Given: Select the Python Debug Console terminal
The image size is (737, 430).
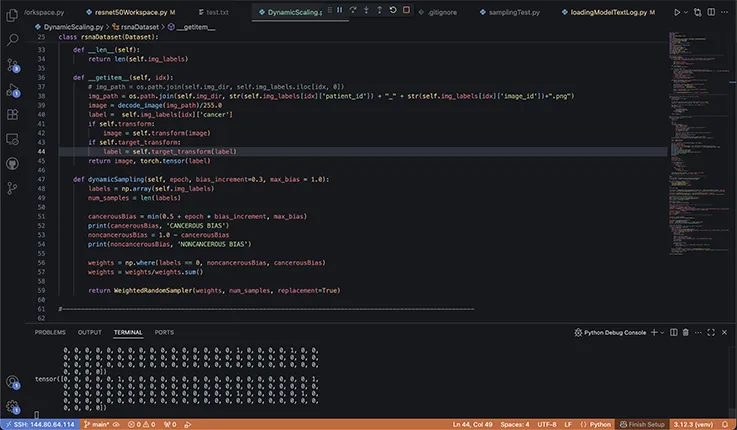Looking at the screenshot, I should click(x=610, y=332).
